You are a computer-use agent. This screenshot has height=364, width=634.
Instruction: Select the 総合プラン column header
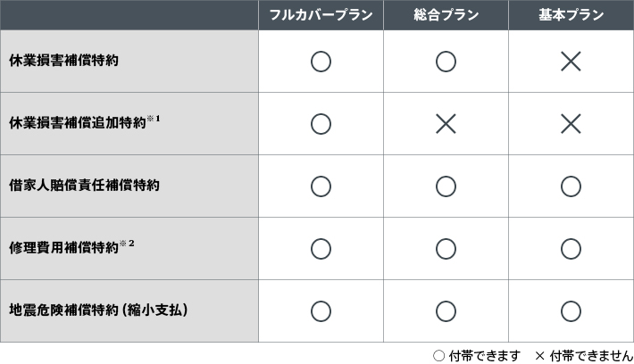coord(446,15)
